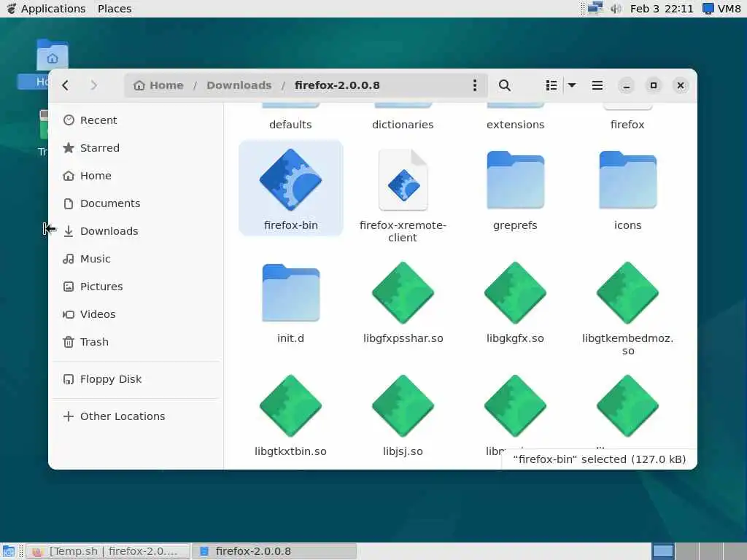Click the firefox file label
This screenshot has height=560, width=747.
coord(627,125)
